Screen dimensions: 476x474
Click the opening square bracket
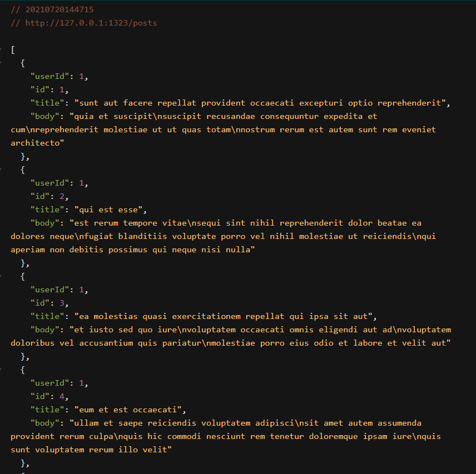[x=13, y=50]
